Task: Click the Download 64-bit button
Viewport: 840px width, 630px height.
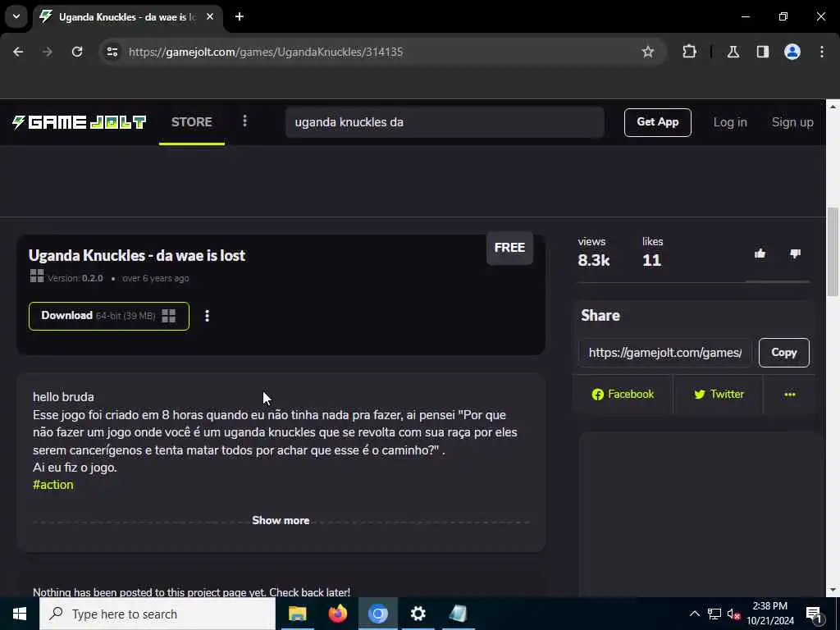Action: pyautogui.click(x=109, y=316)
